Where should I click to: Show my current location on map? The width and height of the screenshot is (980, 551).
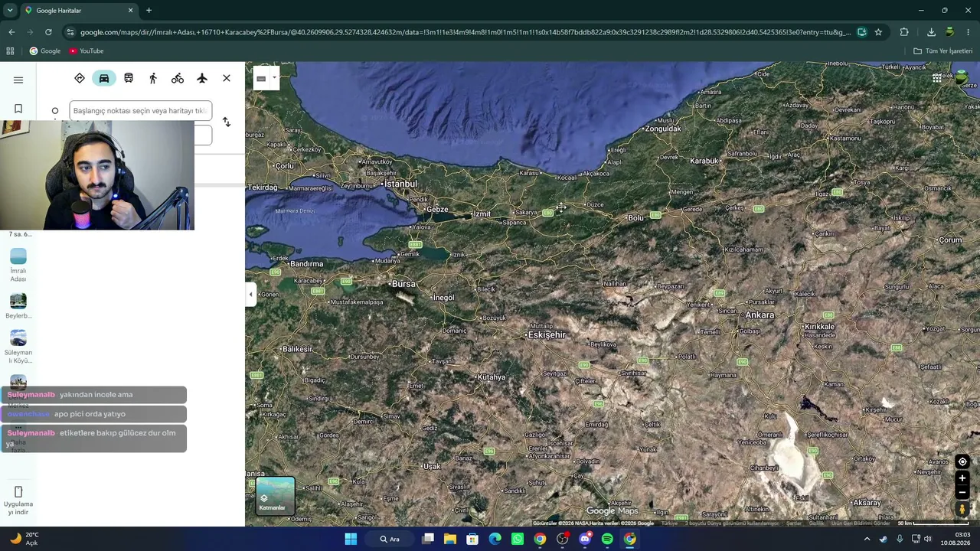click(x=962, y=461)
